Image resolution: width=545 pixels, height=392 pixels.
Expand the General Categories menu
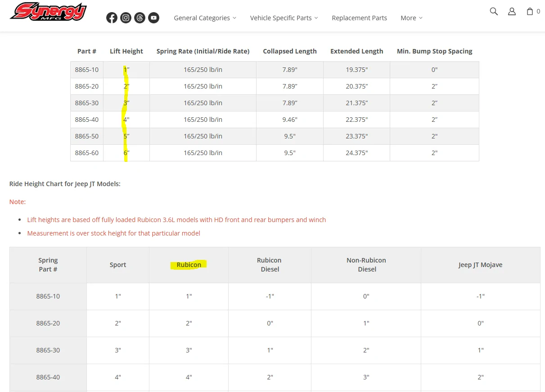[x=205, y=18]
